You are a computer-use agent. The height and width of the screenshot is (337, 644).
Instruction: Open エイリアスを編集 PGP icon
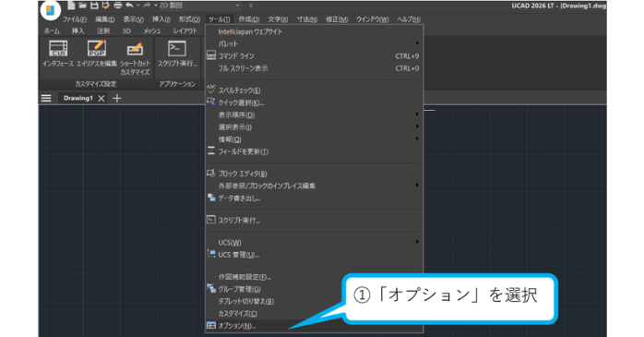pyautogui.click(x=97, y=54)
